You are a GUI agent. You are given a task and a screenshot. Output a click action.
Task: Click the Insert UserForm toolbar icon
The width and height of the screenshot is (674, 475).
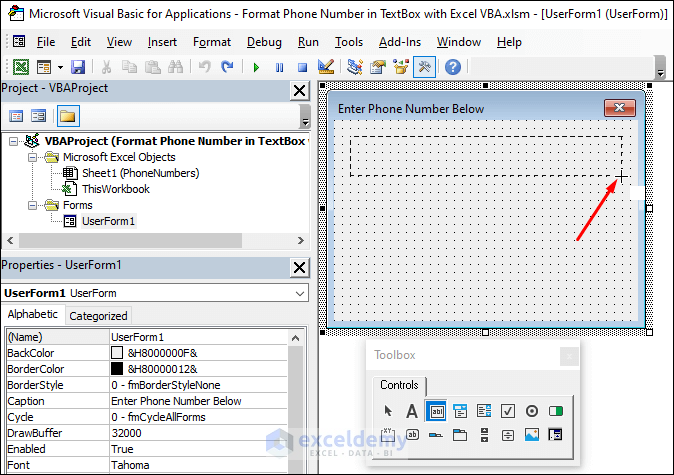[43, 67]
